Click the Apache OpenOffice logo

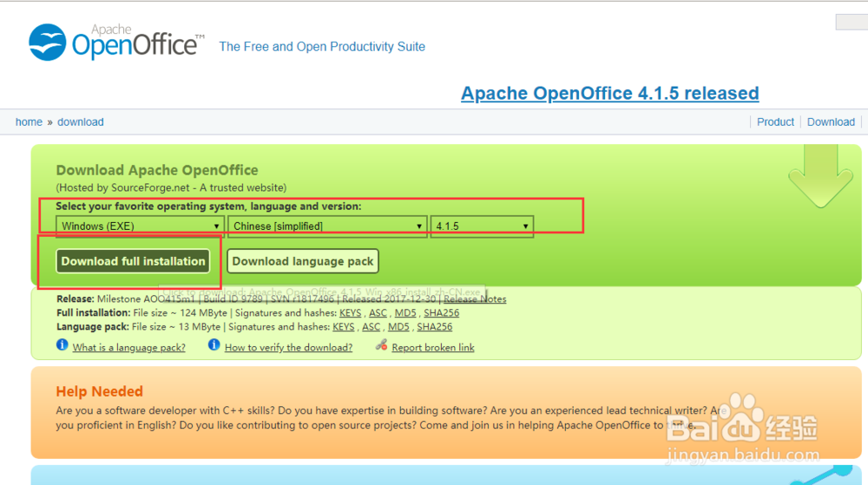tap(117, 42)
